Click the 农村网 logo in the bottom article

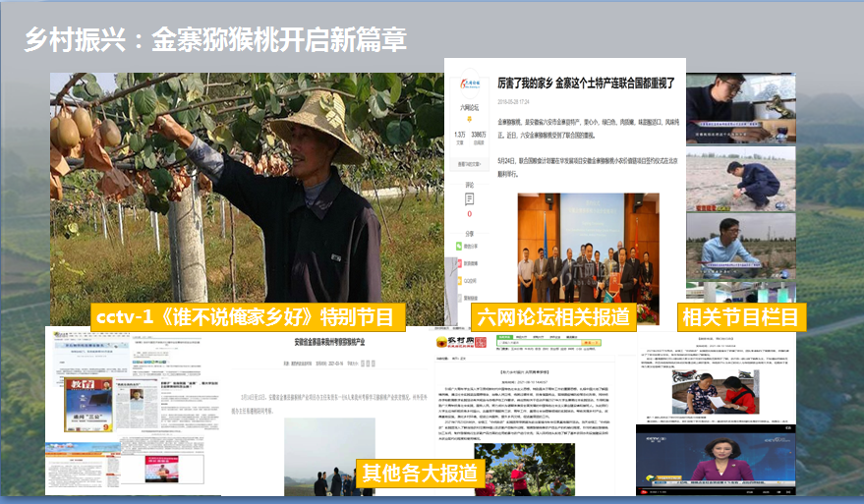[x=461, y=342]
